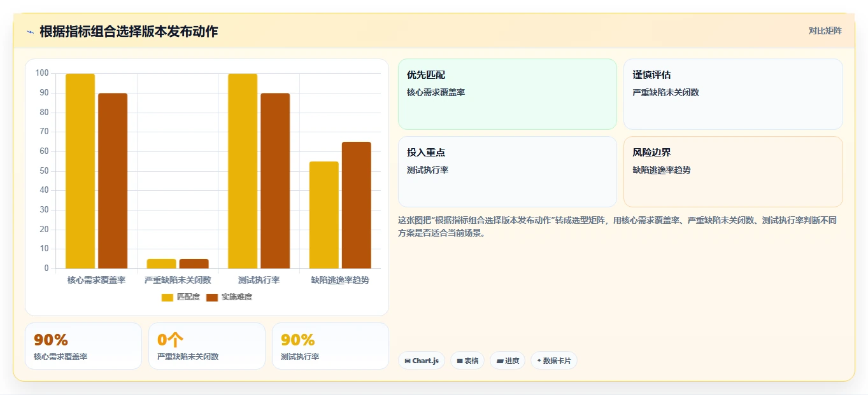The height and width of the screenshot is (395, 868).
Task: Click the Chart.js tag
Action: (x=422, y=361)
